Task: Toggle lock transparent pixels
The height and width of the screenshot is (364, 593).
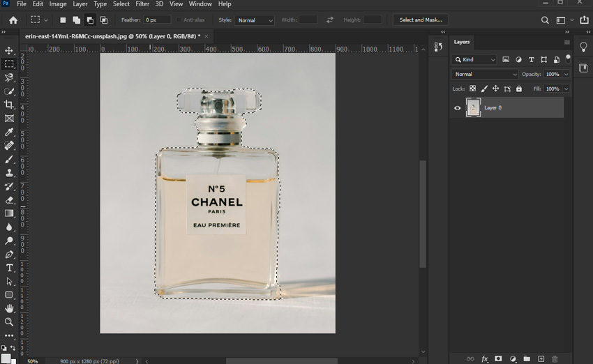Action: click(x=473, y=89)
